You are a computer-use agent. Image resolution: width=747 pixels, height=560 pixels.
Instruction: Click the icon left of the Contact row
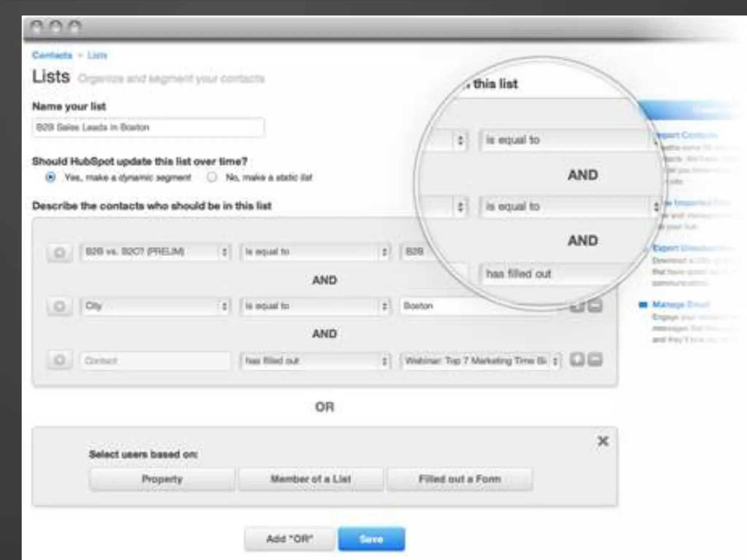(x=59, y=361)
